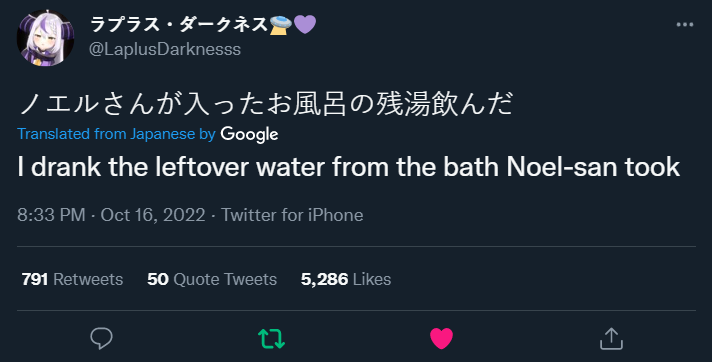The height and width of the screenshot is (362, 712).
Task: Open the share tweet icon
Action: tap(611, 338)
